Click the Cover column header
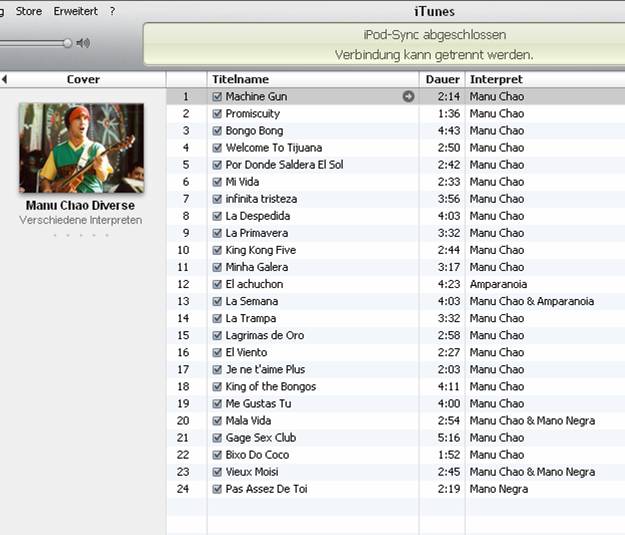Viewport: 625px width, 535px height. click(x=83, y=79)
